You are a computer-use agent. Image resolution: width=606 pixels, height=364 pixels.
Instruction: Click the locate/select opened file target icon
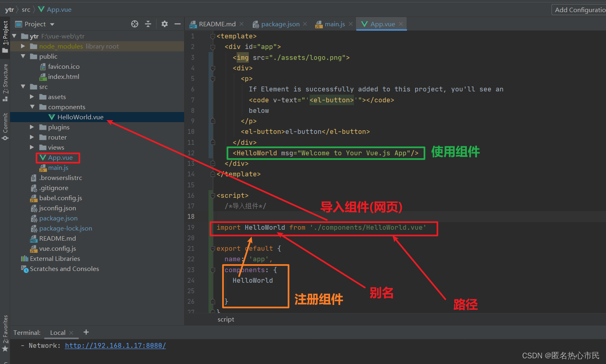tap(135, 24)
